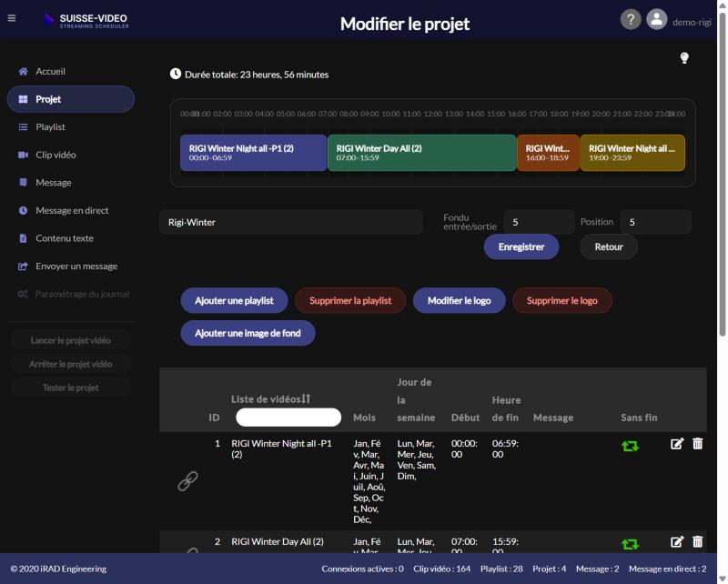
Task: Click the Accueil home icon
Action: pos(23,72)
